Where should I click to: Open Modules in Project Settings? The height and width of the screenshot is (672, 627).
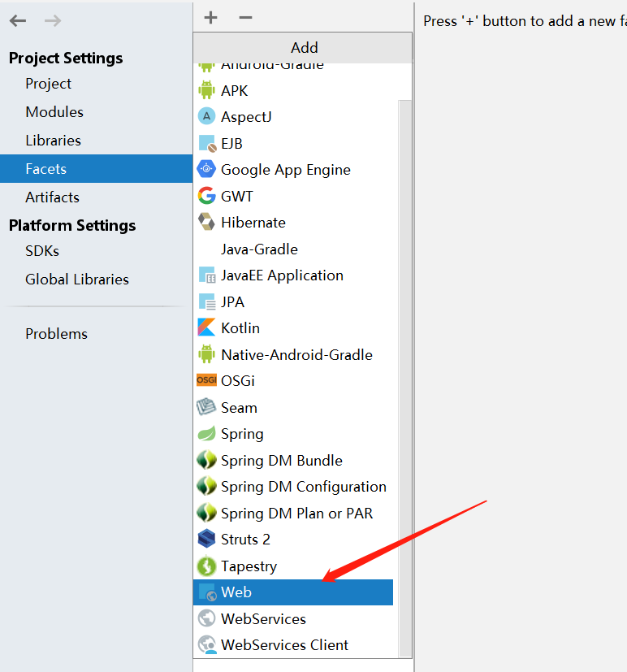[x=54, y=112]
